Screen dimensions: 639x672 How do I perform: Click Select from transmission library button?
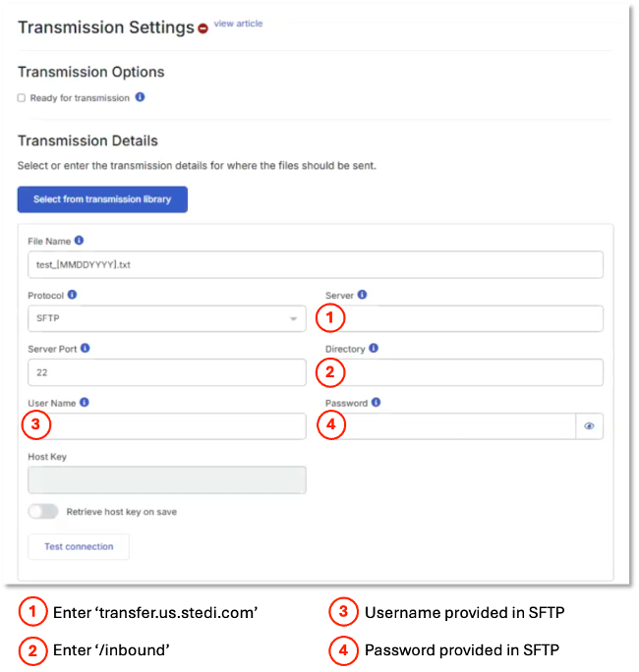102,199
